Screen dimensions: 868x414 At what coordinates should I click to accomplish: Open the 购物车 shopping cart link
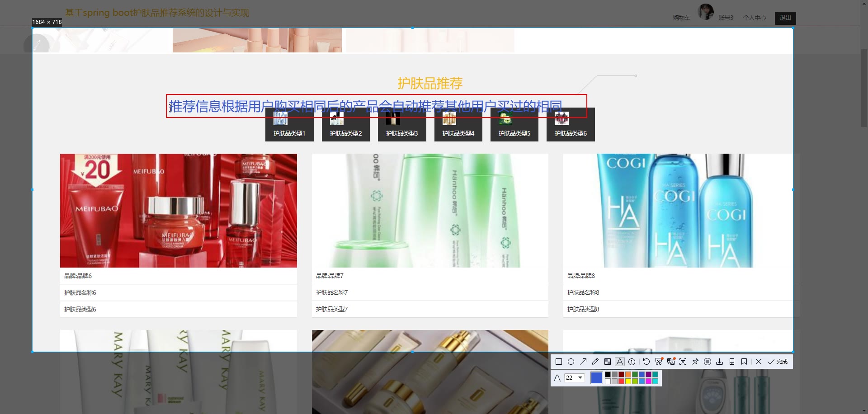coord(681,18)
